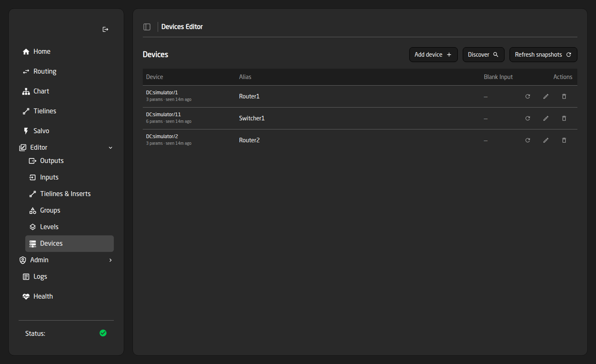Open the Logs page
The image size is (596, 364).
[x=66, y=277]
